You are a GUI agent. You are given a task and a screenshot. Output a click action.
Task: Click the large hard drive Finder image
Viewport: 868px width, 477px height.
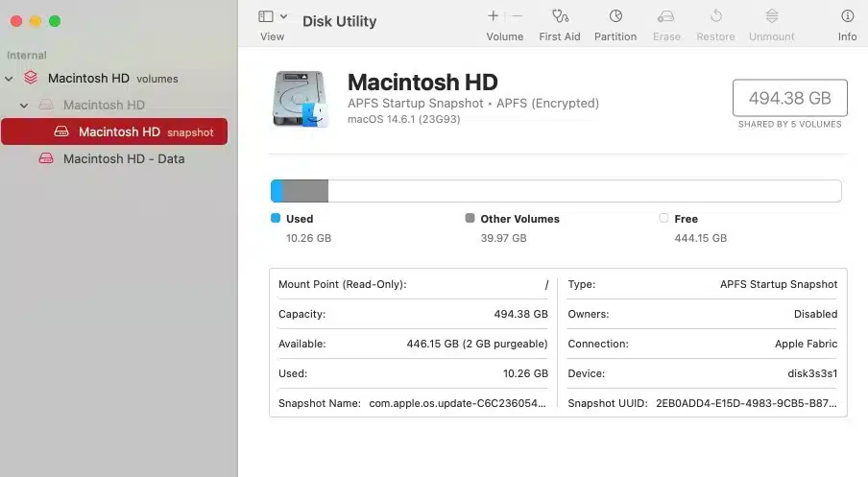(301, 99)
